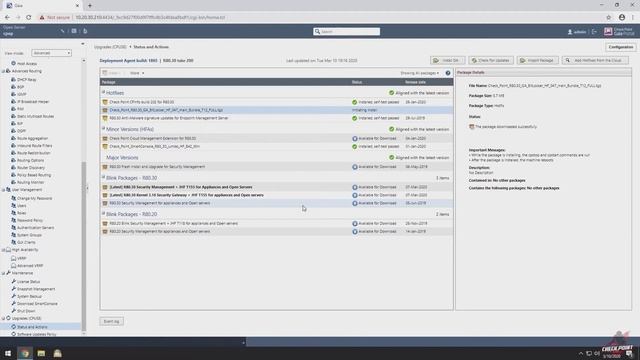The width and height of the screenshot is (640, 360).
Task: Open the PIM tree item
Action: (20, 109)
